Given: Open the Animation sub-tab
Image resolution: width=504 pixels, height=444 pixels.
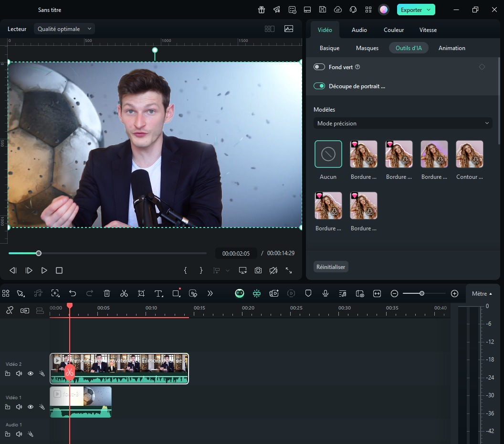Looking at the screenshot, I should [451, 48].
